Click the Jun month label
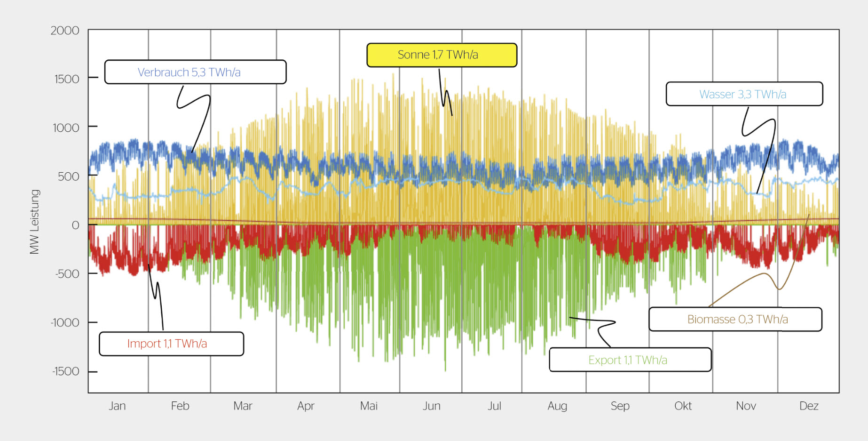 point(432,406)
